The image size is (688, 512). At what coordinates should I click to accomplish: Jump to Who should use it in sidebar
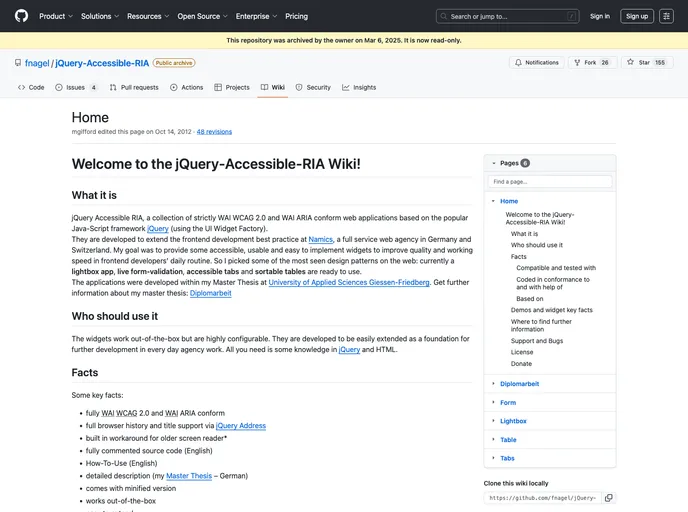coord(537,245)
